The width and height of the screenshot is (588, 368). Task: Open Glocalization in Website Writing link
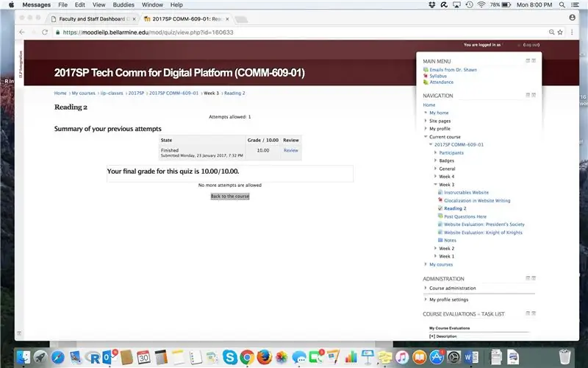click(477, 200)
